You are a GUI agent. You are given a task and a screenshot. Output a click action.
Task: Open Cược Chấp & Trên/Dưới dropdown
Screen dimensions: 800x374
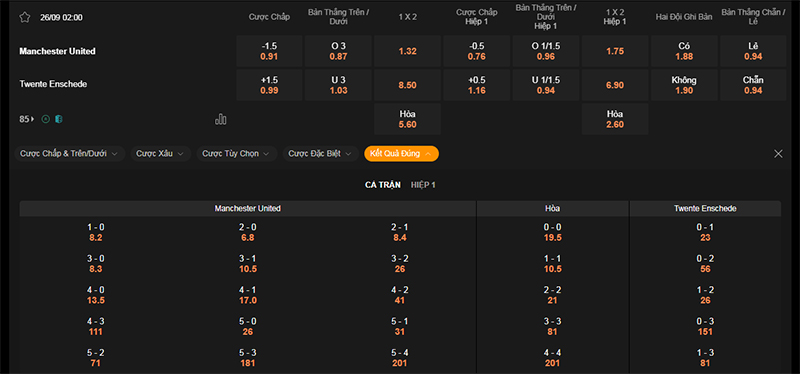pyautogui.click(x=69, y=154)
